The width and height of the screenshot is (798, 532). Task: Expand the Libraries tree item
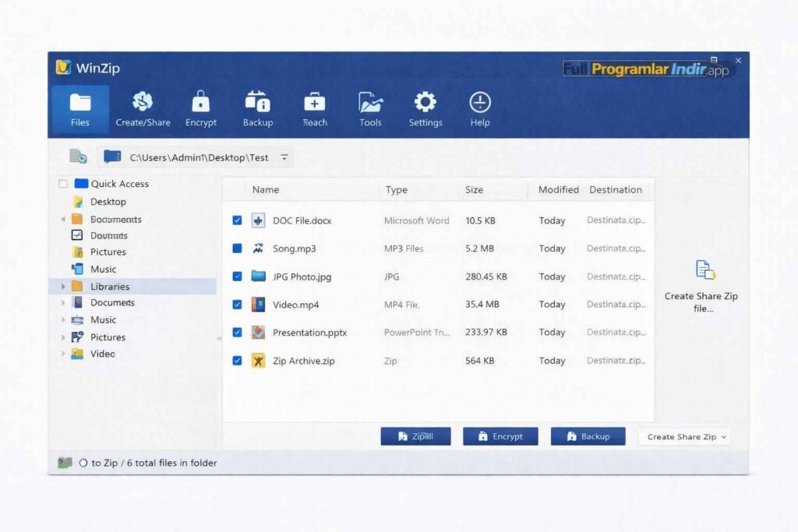pyautogui.click(x=65, y=286)
